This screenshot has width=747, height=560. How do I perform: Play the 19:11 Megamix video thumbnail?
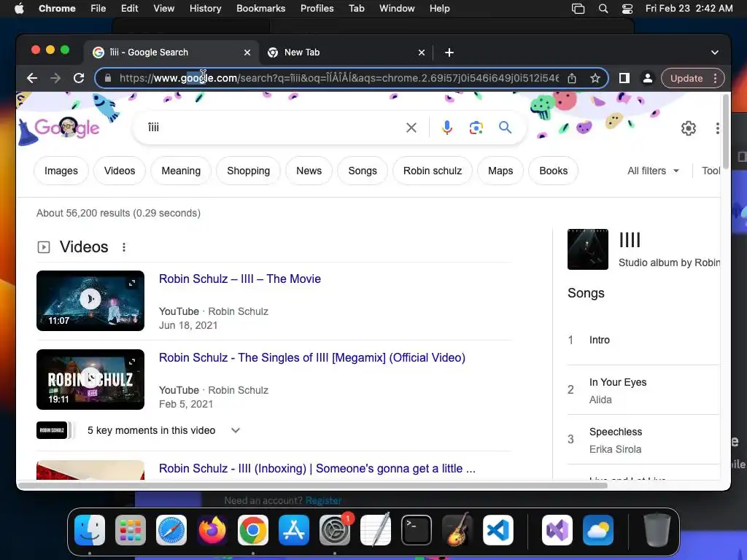point(90,379)
